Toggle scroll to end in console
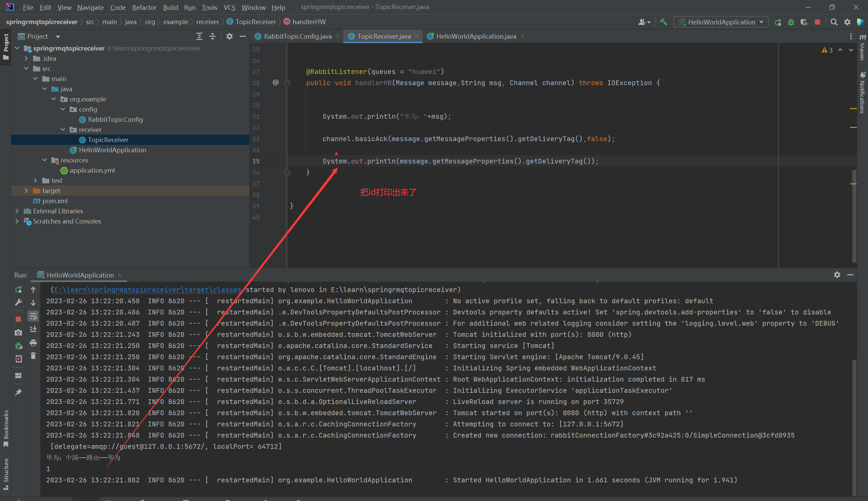Viewport: 868px width, 501px height. click(x=33, y=329)
